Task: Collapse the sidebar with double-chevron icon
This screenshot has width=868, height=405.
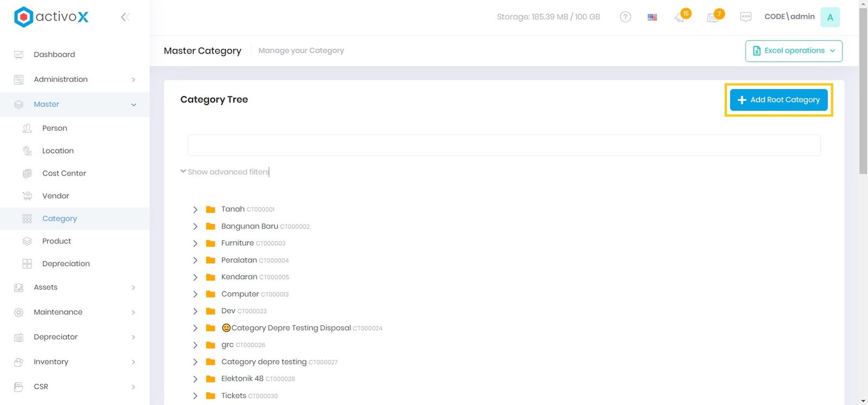Action: pyautogui.click(x=125, y=17)
